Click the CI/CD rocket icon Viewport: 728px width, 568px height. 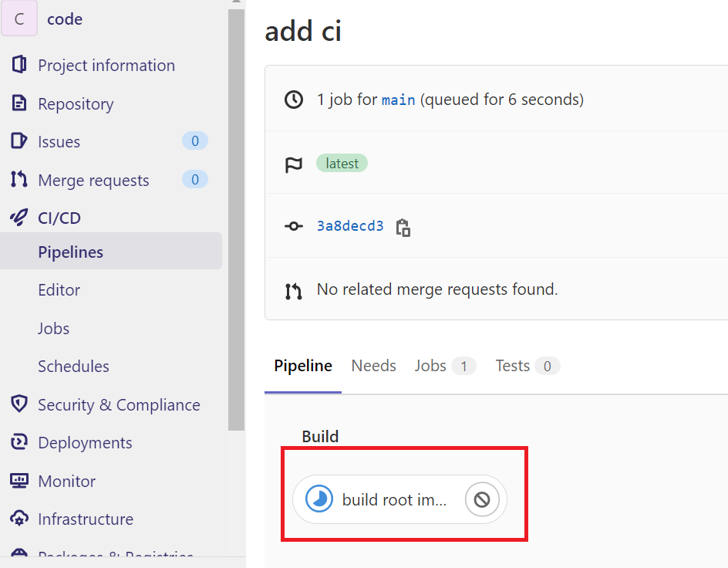[19, 218]
